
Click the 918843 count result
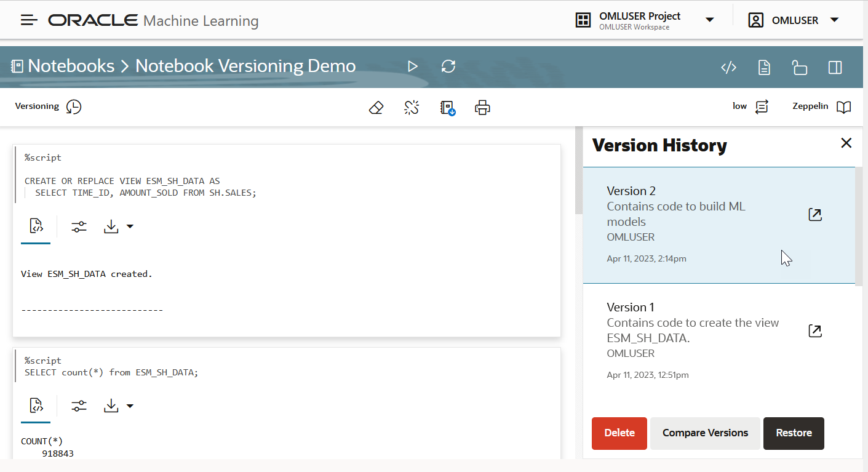(x=58, y=454)
